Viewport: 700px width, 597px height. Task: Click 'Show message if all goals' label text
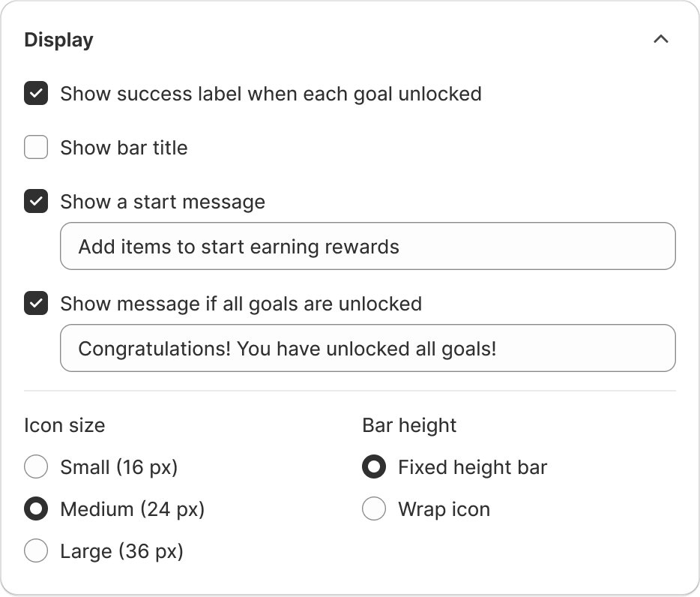point(241,304)
